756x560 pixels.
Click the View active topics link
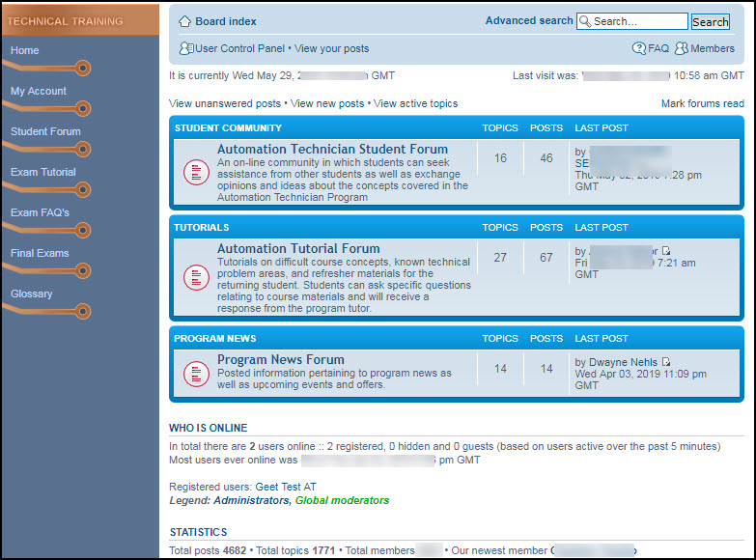415,103
